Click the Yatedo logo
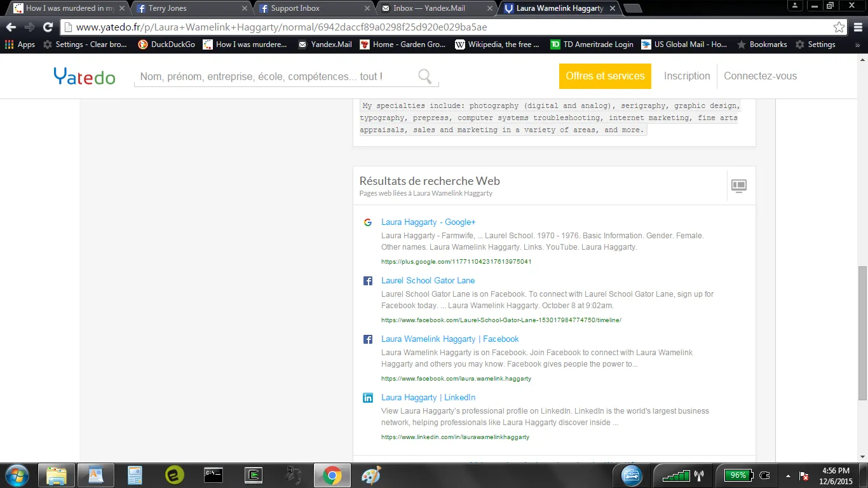This screenshot has width=868, height=488. point(85,76)
